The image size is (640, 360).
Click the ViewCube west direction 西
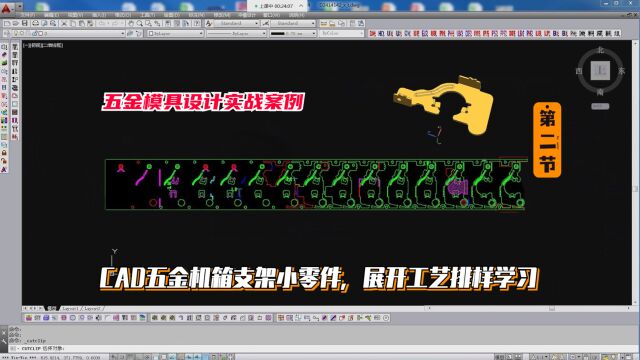coord(578,71)
